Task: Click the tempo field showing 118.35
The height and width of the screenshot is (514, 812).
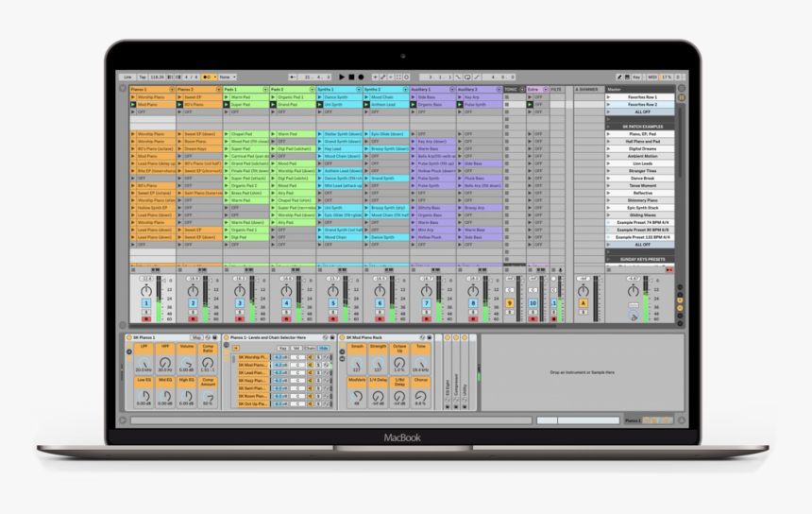Action: pyautogui.click(x=157, y=77)
